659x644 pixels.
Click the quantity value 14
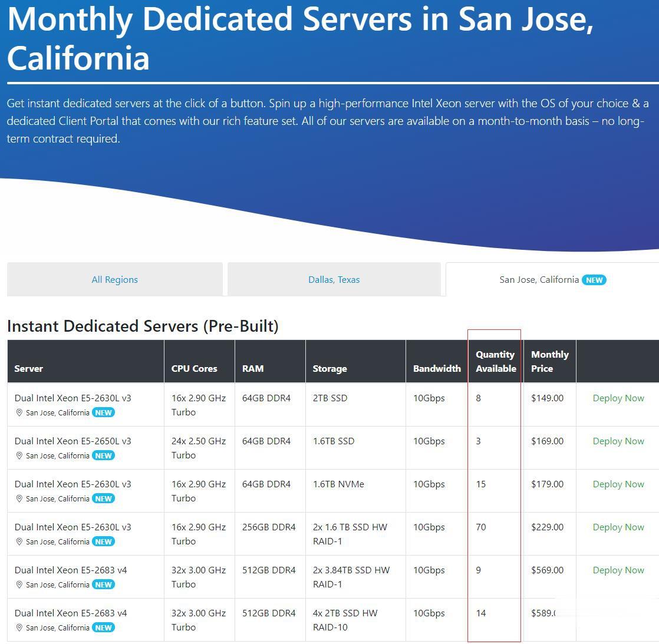click(481, 613)
